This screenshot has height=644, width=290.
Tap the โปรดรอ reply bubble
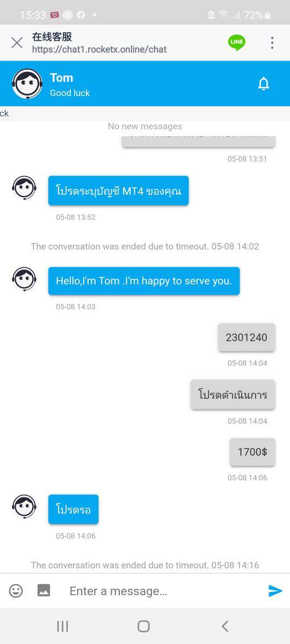point(74,509)
